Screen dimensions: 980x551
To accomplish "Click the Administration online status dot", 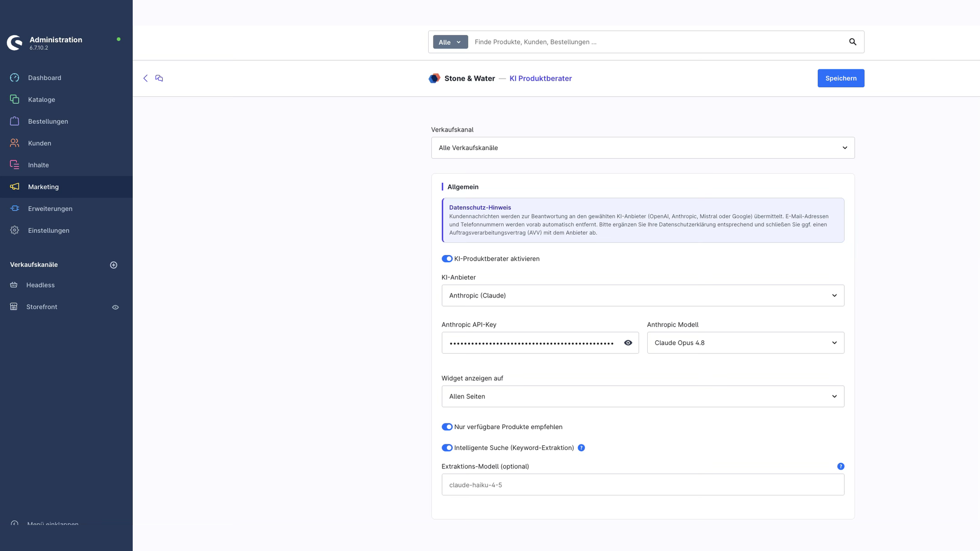I will point(118,39).
